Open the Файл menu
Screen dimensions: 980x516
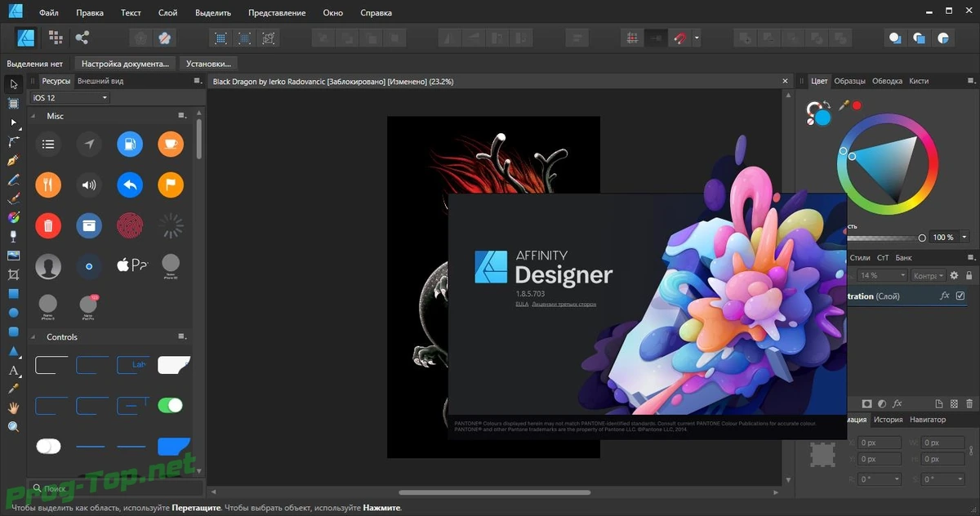[x=48, y=13]
